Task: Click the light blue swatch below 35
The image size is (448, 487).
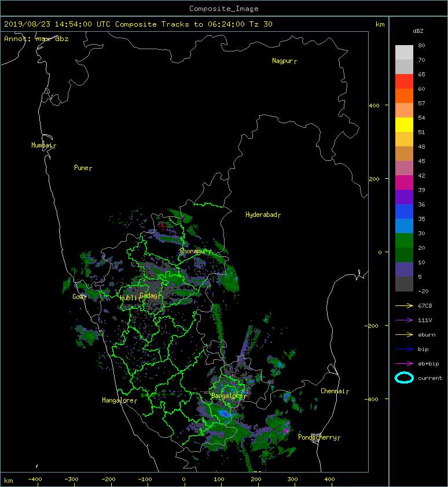Action: [x=404, y=226]
